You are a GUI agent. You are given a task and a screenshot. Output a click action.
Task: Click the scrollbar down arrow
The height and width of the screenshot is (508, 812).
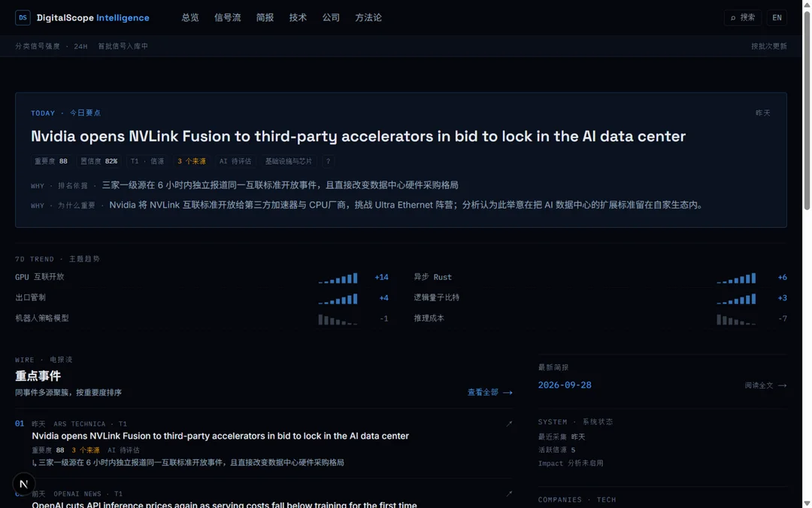pyautogui.click(x=807, y=503)
